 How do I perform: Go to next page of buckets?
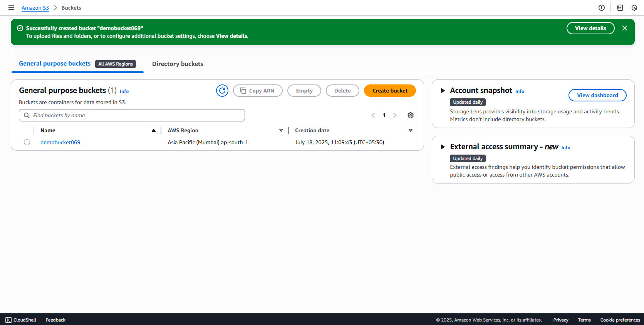point(395,115)
